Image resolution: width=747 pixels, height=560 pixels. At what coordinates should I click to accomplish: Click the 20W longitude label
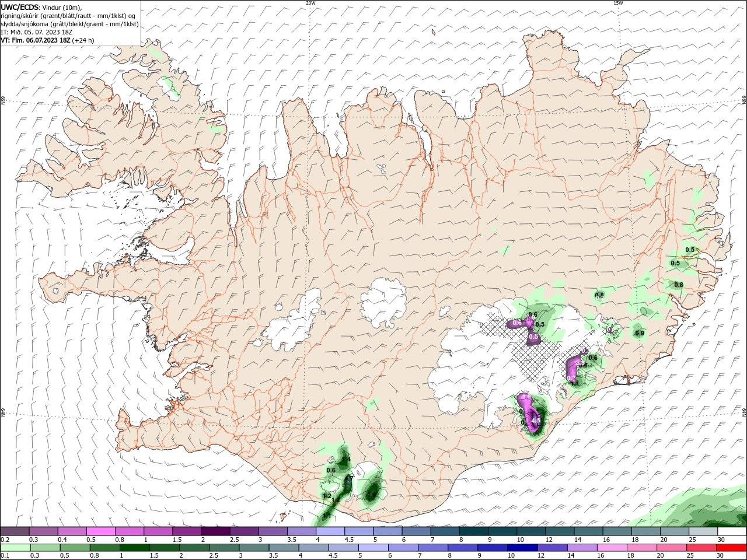[310, 3]
